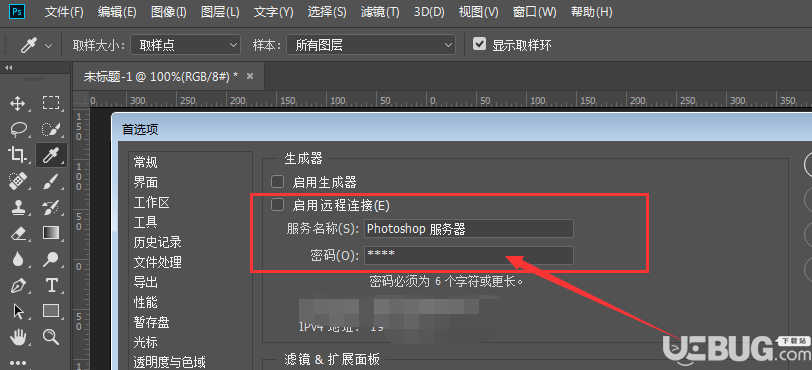Open the 取样大小 dropdown
Screen dimensions: 812x370
pos(185,45)
